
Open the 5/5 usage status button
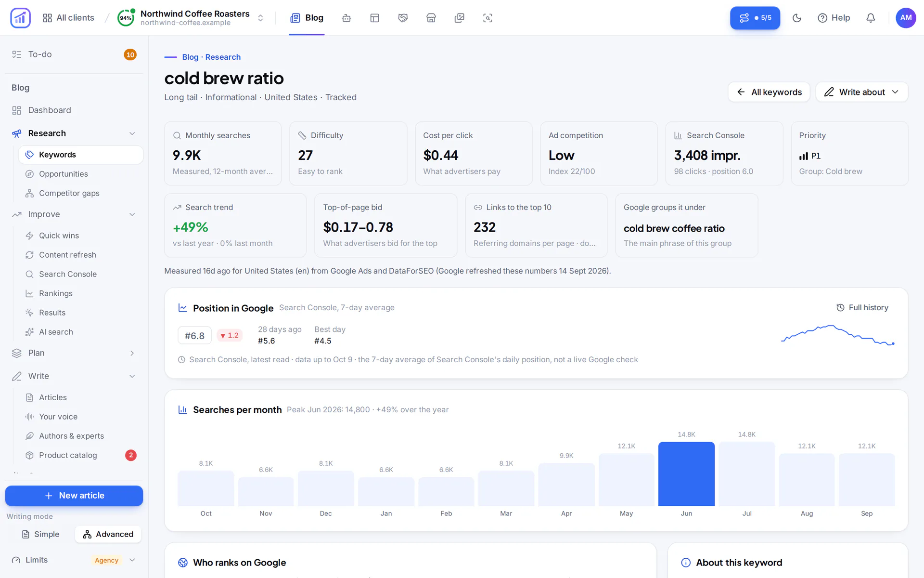coord(755,18)
